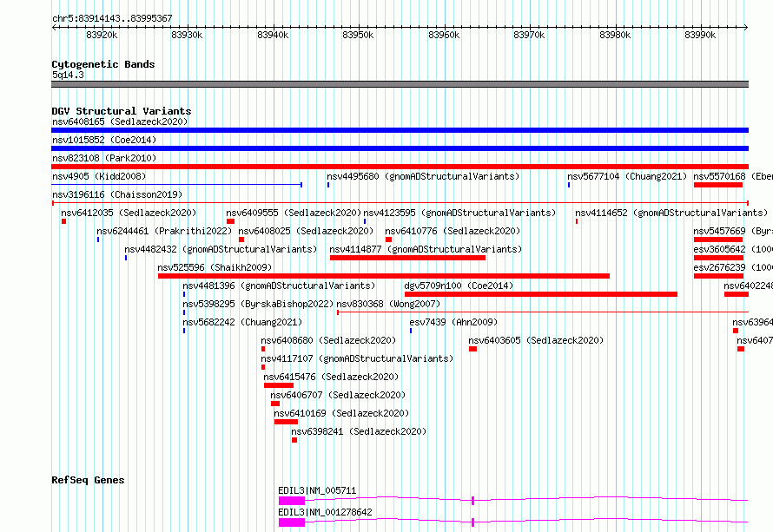Screen dimensions: 773x532
Task: Select nsv5398295 (ByrskaBishop2022) label
Action: point(258,304)
